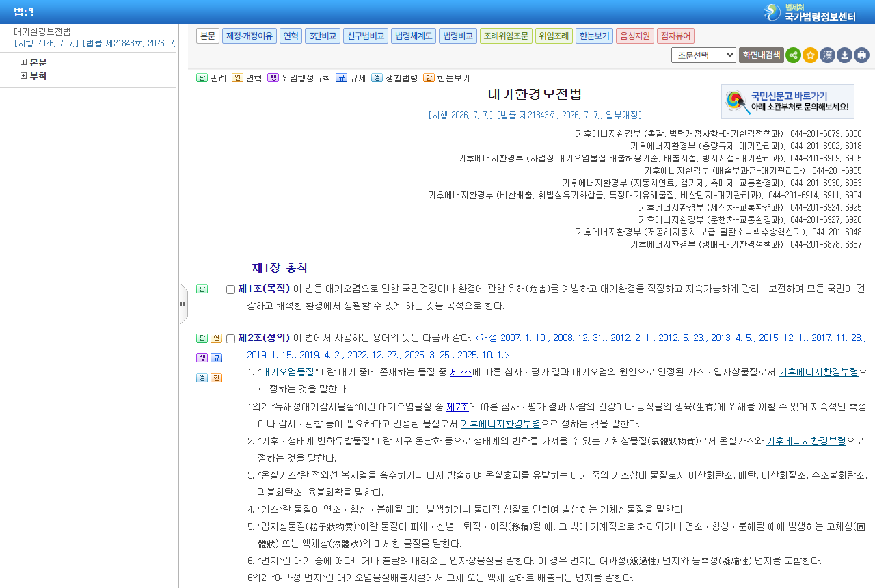Open the 신구법비교 tab
The image size is (875, 588).
point(366,36)
